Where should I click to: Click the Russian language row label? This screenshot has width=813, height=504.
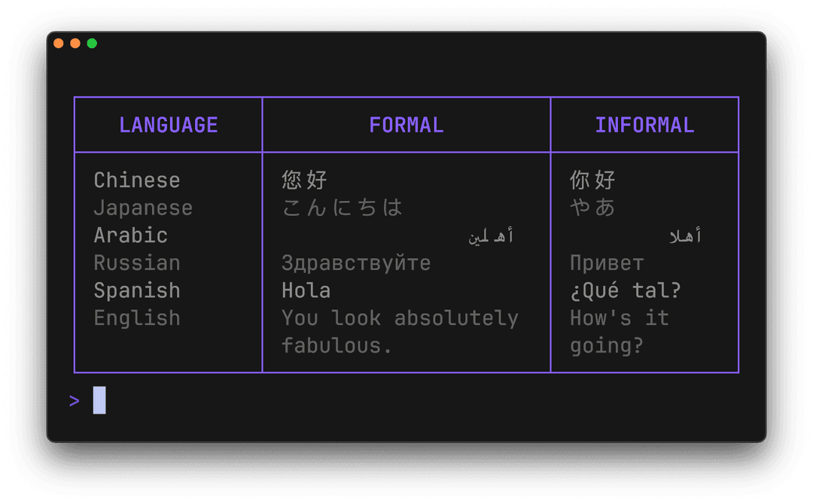(x=137, y=263)
